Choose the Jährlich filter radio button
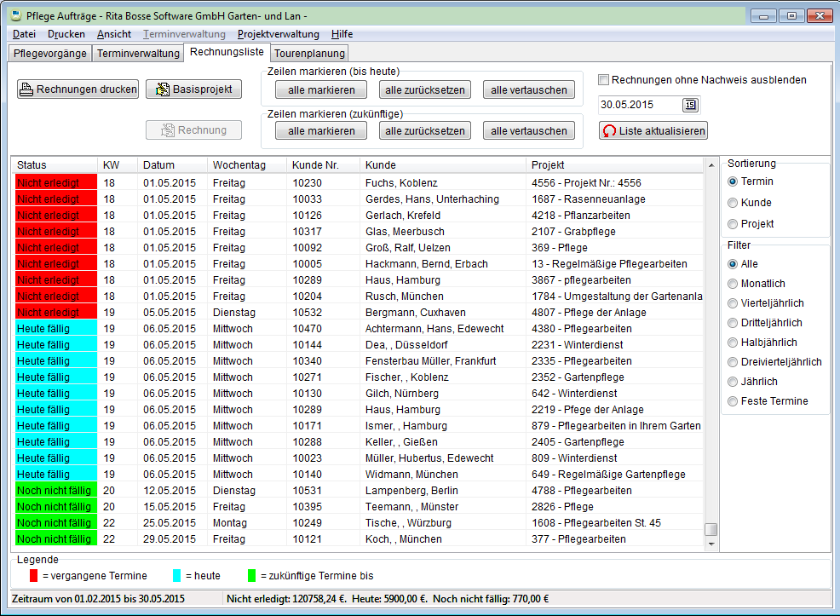The width and height of the screenshot is (840, 616). 733,382
